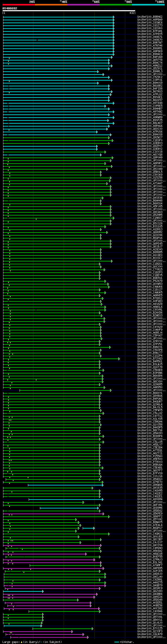
Task: Select the UniRef100_Q4P895 label
Action: coord(150,568)
